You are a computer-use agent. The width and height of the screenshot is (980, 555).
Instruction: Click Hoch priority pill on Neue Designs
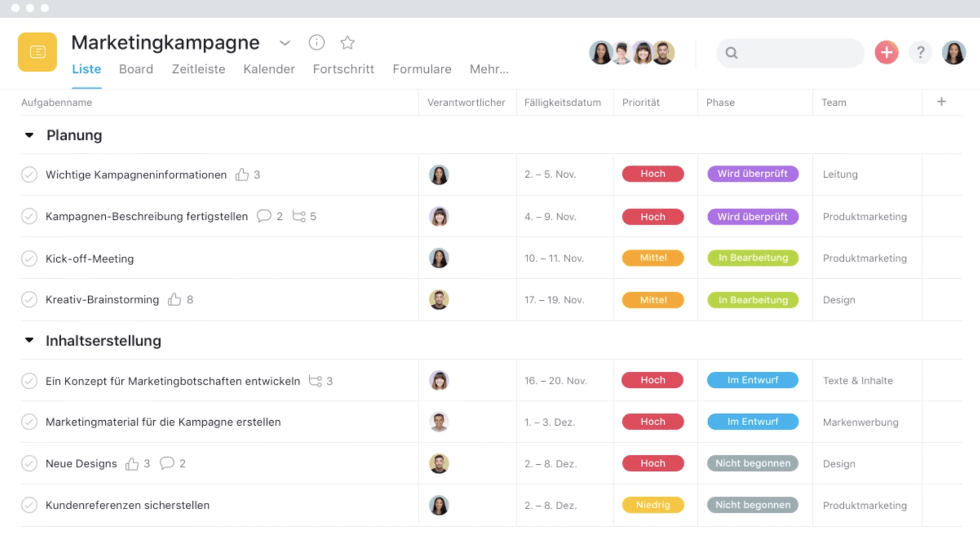653,463
